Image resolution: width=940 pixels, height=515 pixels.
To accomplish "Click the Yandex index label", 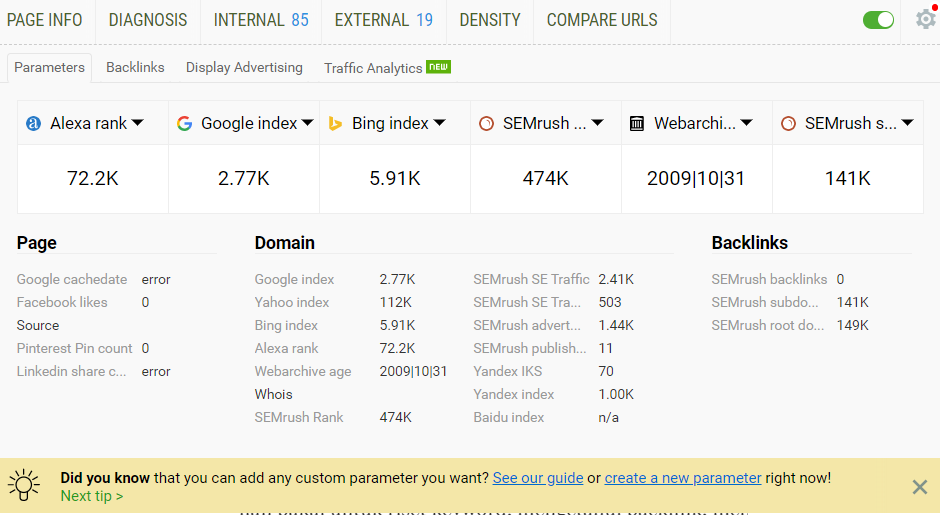I will point(513,394).
